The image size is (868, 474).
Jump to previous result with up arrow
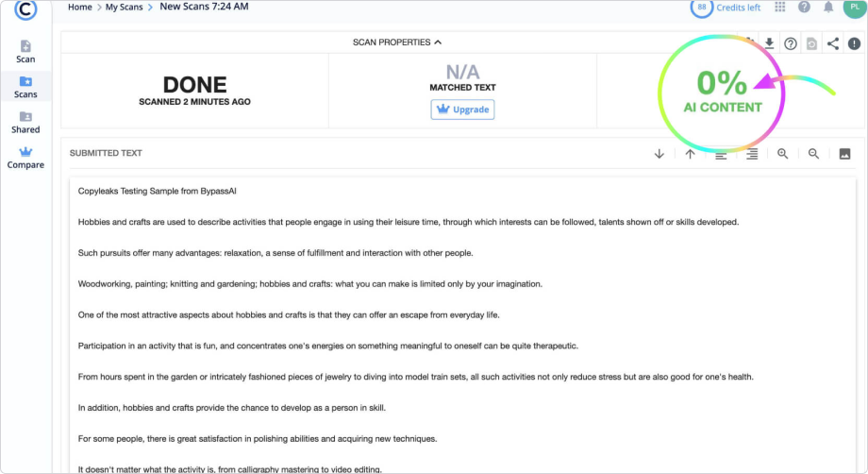[x=690, y=154]
